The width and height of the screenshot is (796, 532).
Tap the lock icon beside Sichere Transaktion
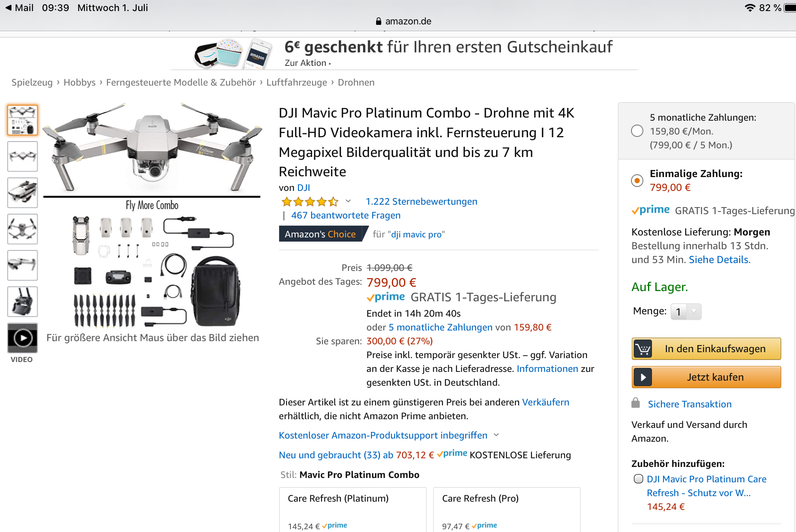635,403
